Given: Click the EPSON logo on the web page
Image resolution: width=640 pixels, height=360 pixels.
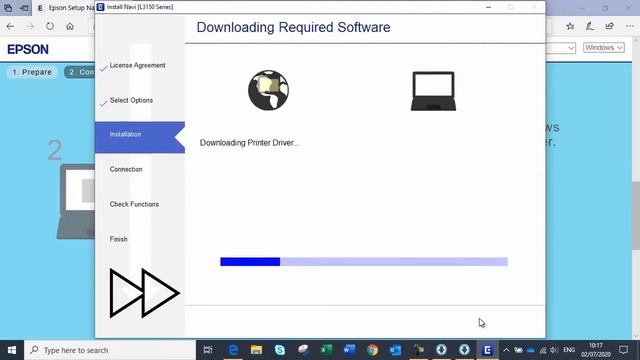Looking at the screenshot, I should tap(28, 49).
